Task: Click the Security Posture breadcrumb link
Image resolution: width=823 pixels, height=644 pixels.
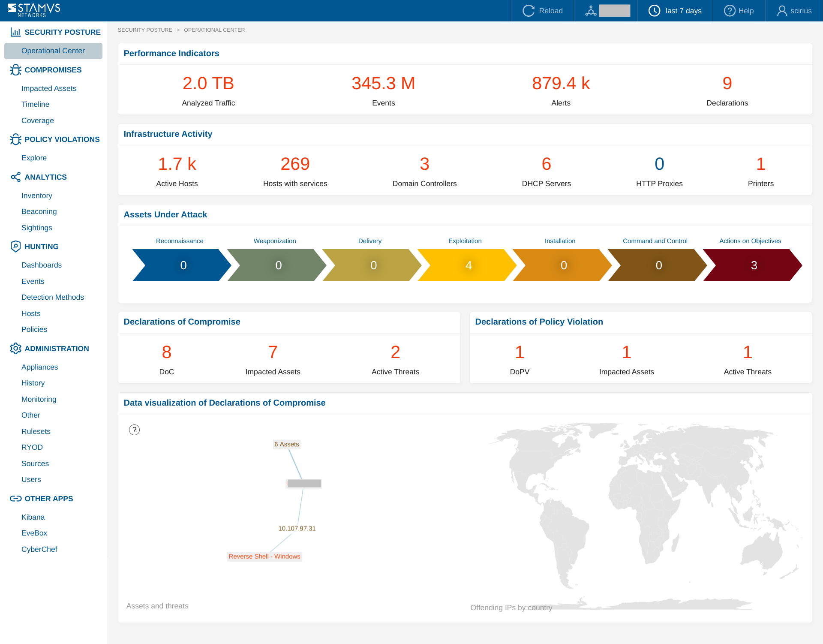Action: 145,30
